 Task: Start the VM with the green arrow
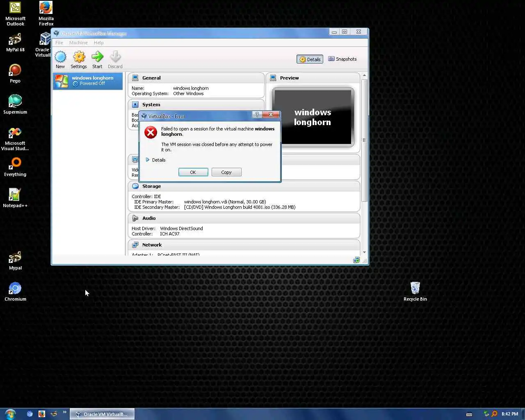pyautogui.click(x=97, y=59)
